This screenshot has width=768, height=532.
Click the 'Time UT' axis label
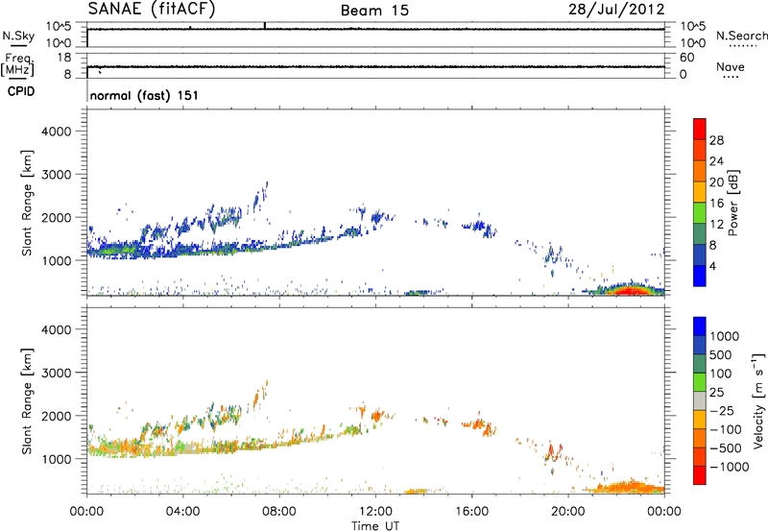[375, 525]
